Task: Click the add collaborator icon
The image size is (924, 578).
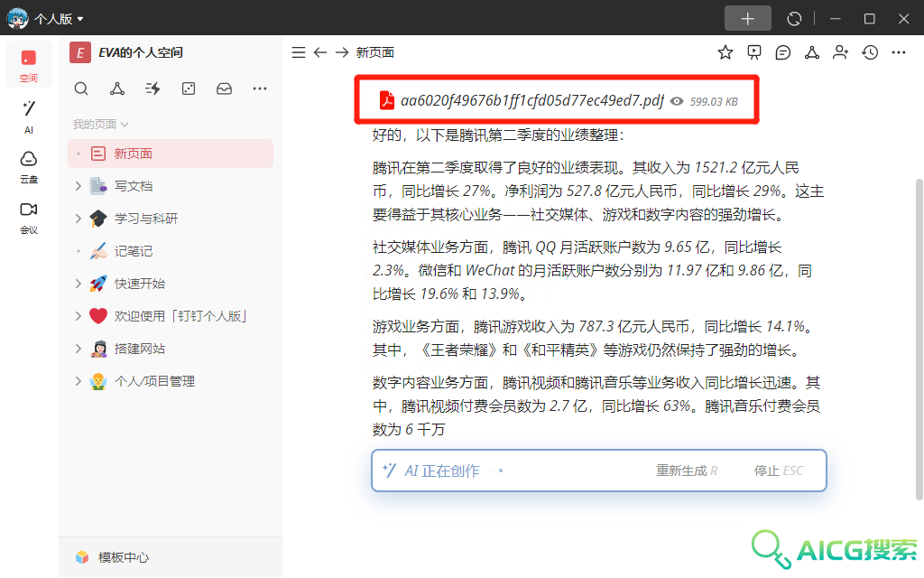Action: tap(841, 52)
